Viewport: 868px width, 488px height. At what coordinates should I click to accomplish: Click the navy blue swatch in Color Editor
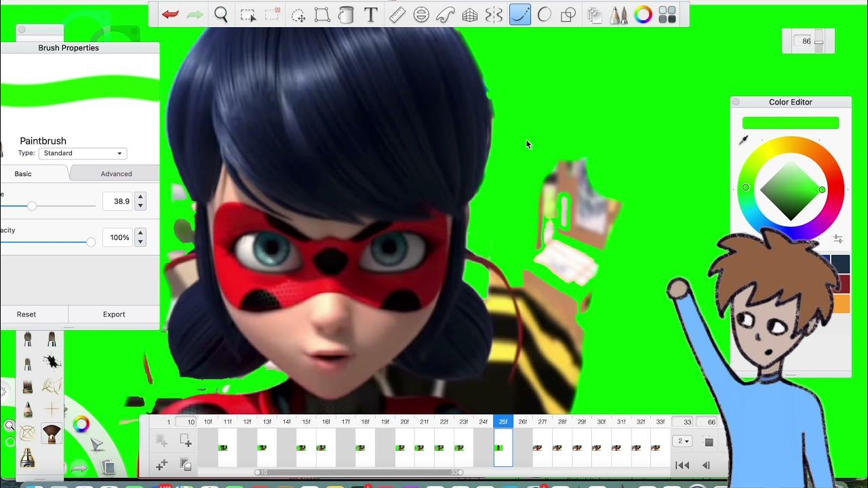[x=840, y=264]
